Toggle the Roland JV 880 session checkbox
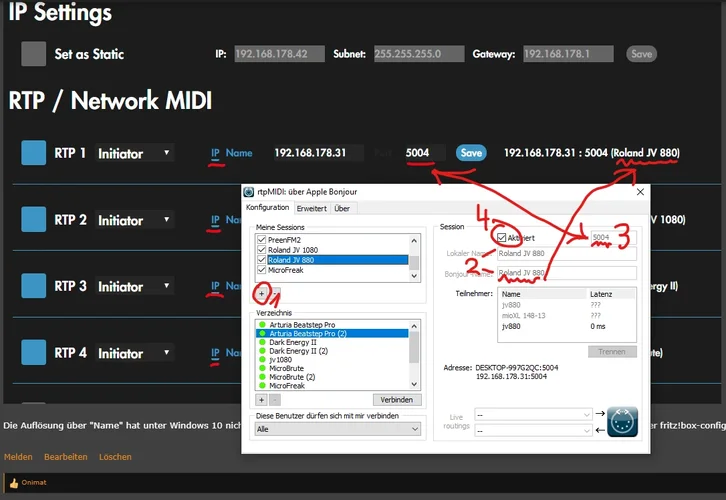The width and height of the screenshot is (726, 500). (262, 260)
